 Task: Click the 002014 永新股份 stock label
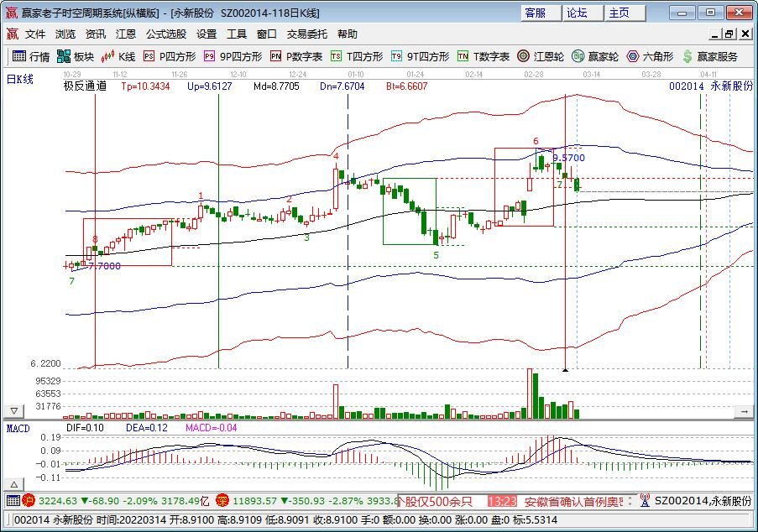711,86
